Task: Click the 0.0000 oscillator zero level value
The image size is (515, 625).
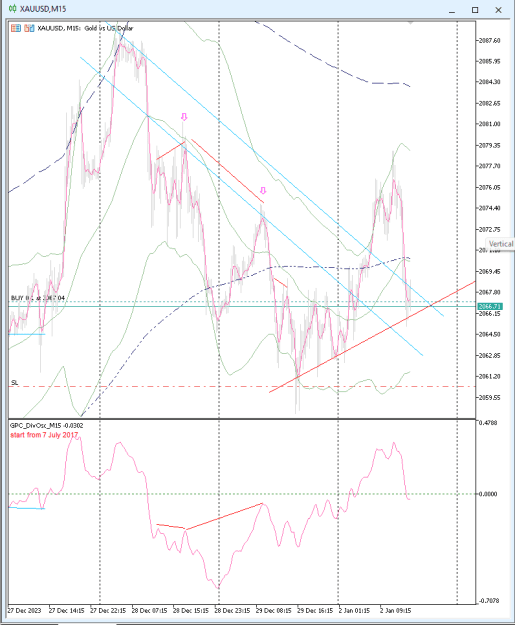Action: 488,494
